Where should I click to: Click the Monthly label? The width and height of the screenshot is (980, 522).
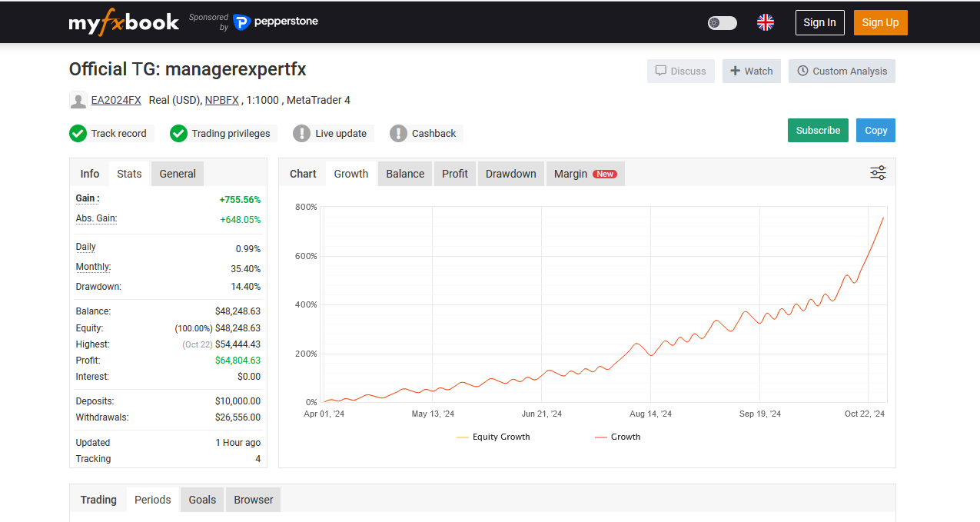click(x=93, y=267)
